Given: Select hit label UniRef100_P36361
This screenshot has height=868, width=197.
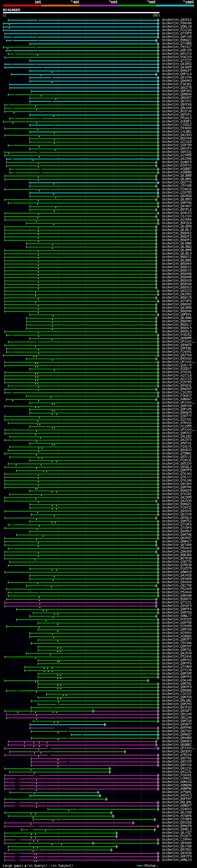Looking at the screenshot, I should pyautogui.click(x=177, y=84).
